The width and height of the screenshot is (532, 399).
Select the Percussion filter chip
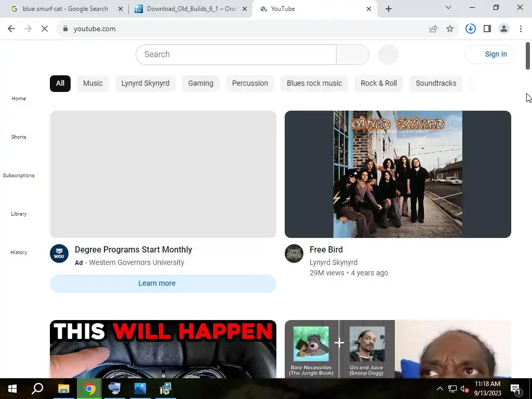pyautogui.click(x=250, y=84)
